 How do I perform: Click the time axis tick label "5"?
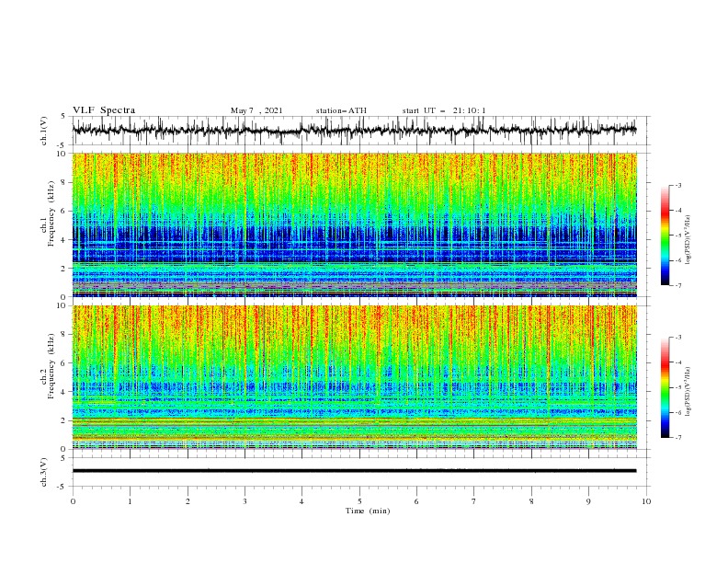click(359, 501)
